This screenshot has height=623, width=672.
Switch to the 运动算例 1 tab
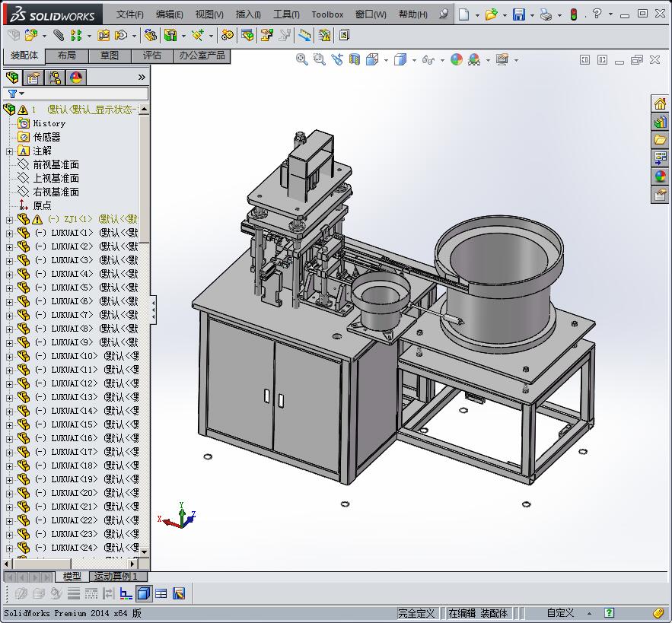click(x=116, y=577)
